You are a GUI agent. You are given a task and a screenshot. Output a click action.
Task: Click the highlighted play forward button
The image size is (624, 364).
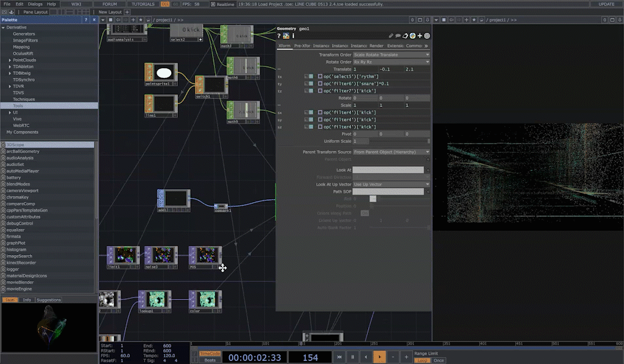[x=380, y=357]
